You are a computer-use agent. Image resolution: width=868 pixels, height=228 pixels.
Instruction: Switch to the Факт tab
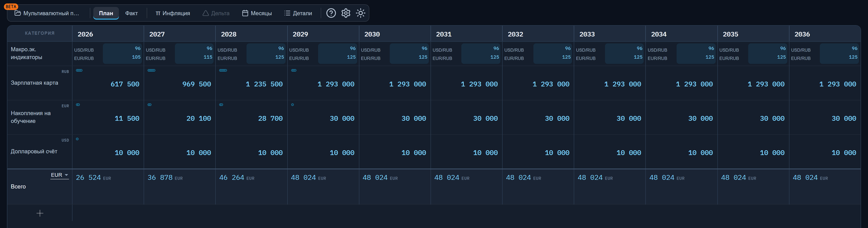point(132,13)
